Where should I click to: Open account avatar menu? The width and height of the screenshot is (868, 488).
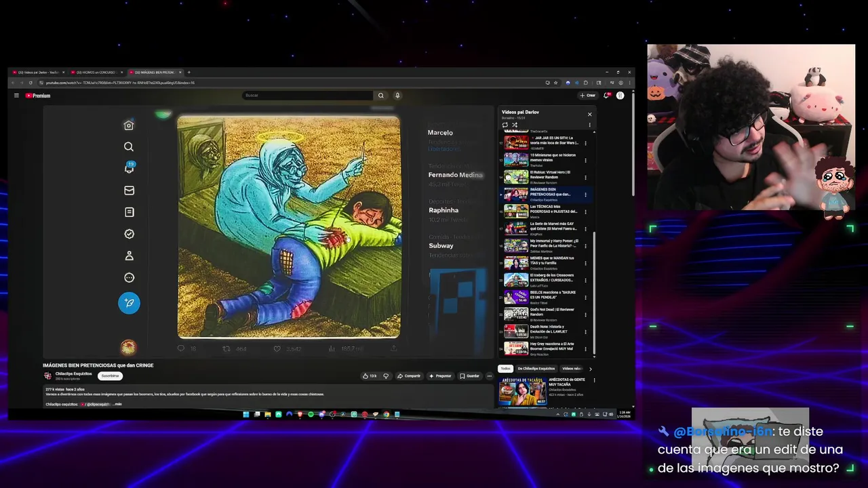(620, 96)
